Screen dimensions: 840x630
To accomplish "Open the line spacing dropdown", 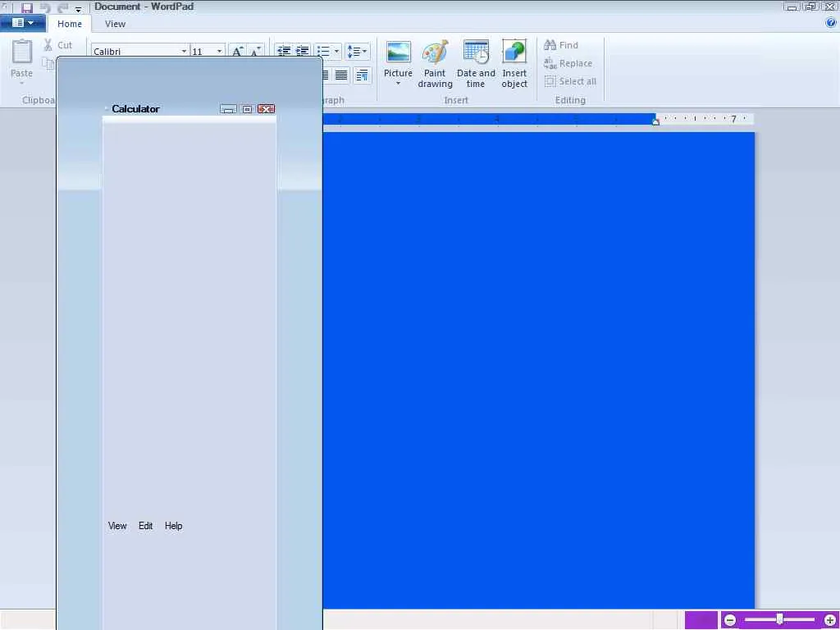I will [358, 52].
